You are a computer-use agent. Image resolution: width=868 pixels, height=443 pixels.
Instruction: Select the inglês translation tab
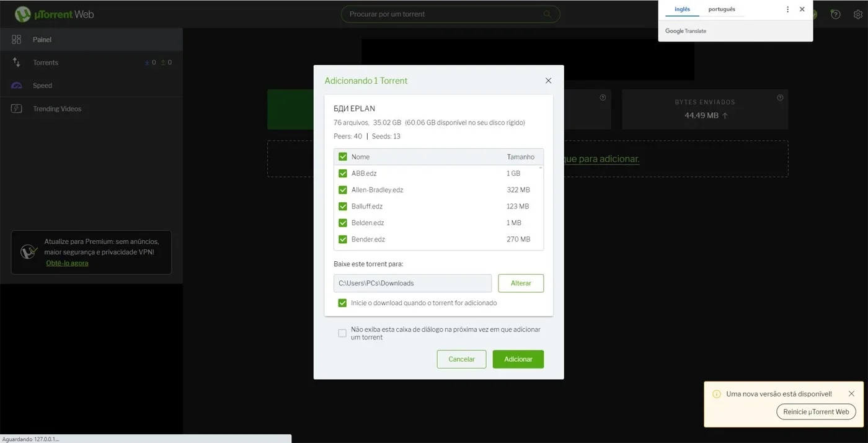682,9
